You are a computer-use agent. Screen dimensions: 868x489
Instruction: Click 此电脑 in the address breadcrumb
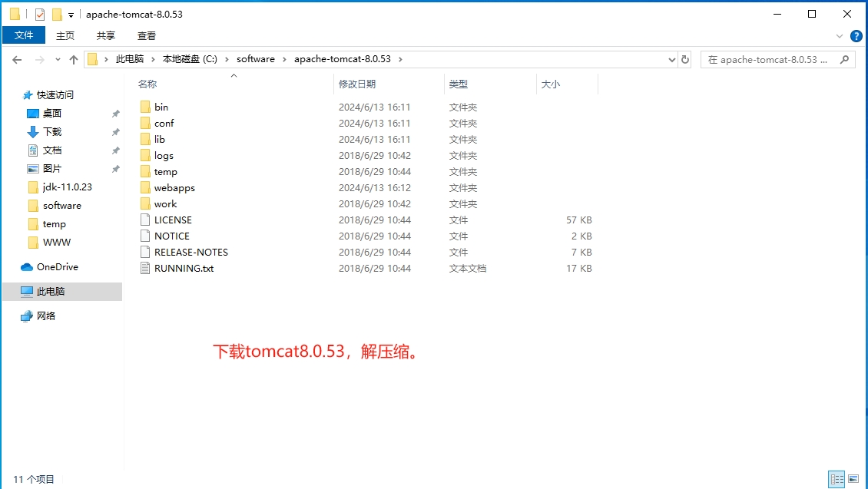(130, 59)
